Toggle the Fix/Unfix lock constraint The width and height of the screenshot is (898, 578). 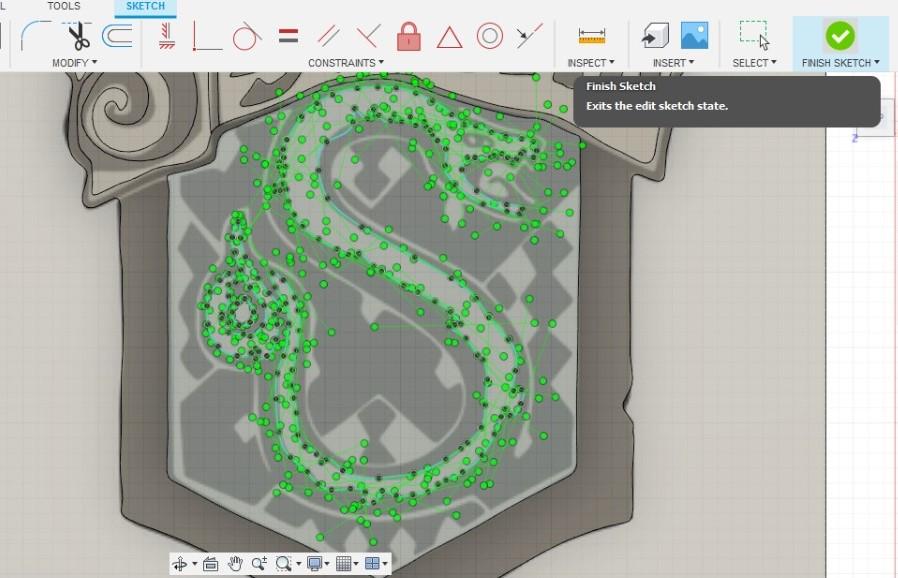408,36
